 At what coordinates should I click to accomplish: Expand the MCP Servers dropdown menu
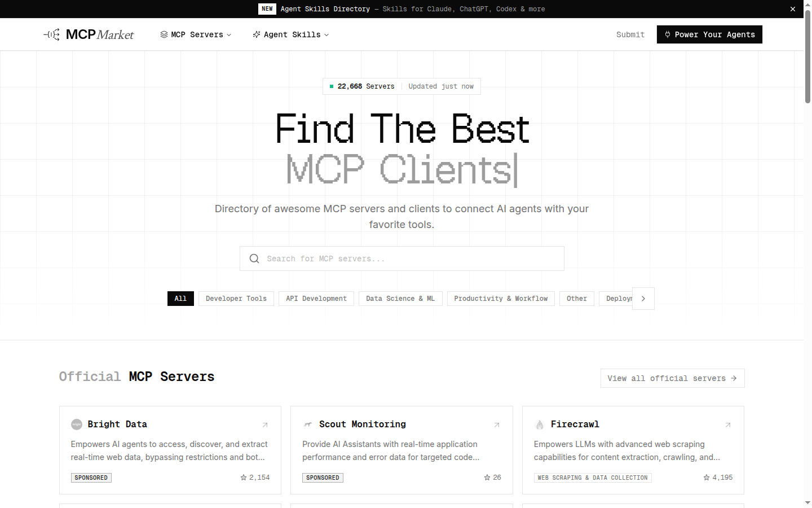(x=196, y=34)
